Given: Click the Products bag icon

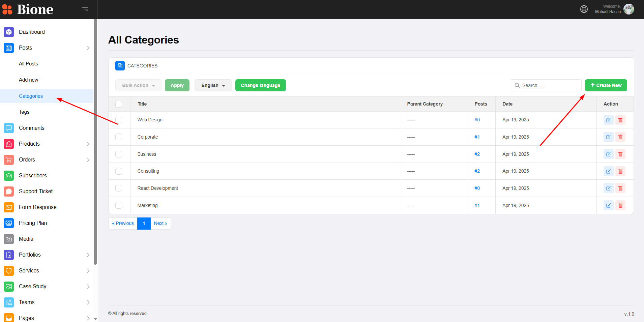Looking at the screenshot, I should tap(9, 144).
